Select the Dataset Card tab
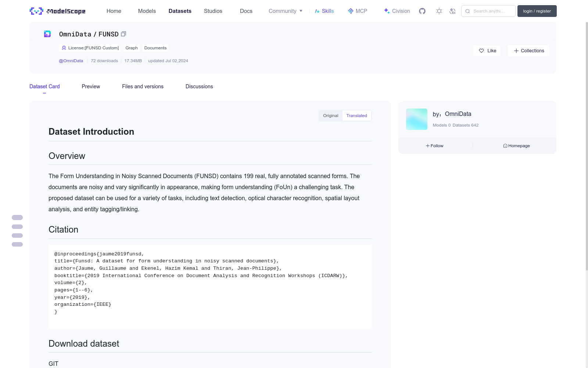 (44, 86)
